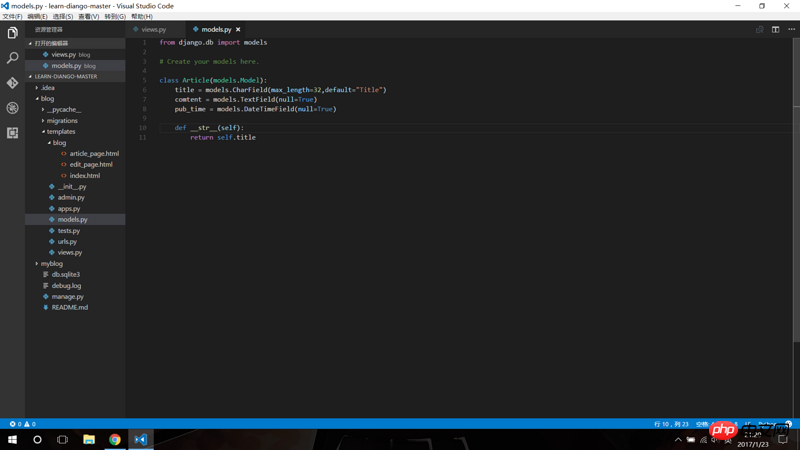Open edit_page.html in the file tree
The image size is (800, 450).
pyautogui.click(x=75, y=164)
